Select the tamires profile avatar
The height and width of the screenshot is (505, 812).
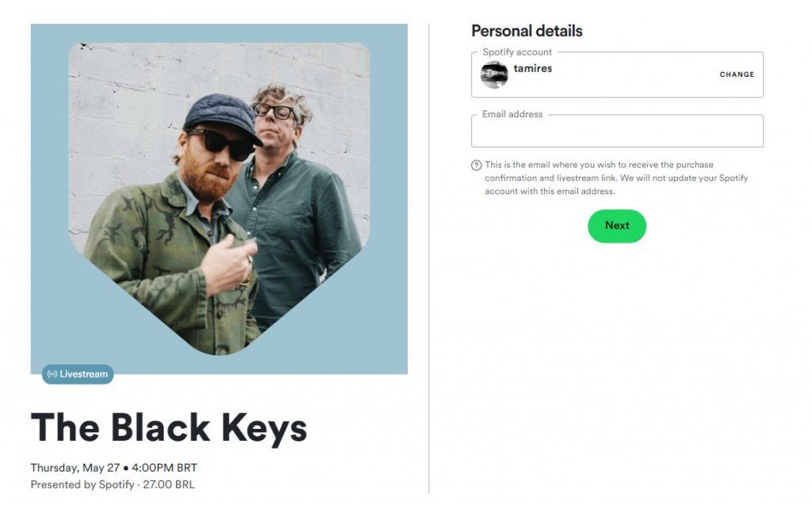(x=494, y=75)
